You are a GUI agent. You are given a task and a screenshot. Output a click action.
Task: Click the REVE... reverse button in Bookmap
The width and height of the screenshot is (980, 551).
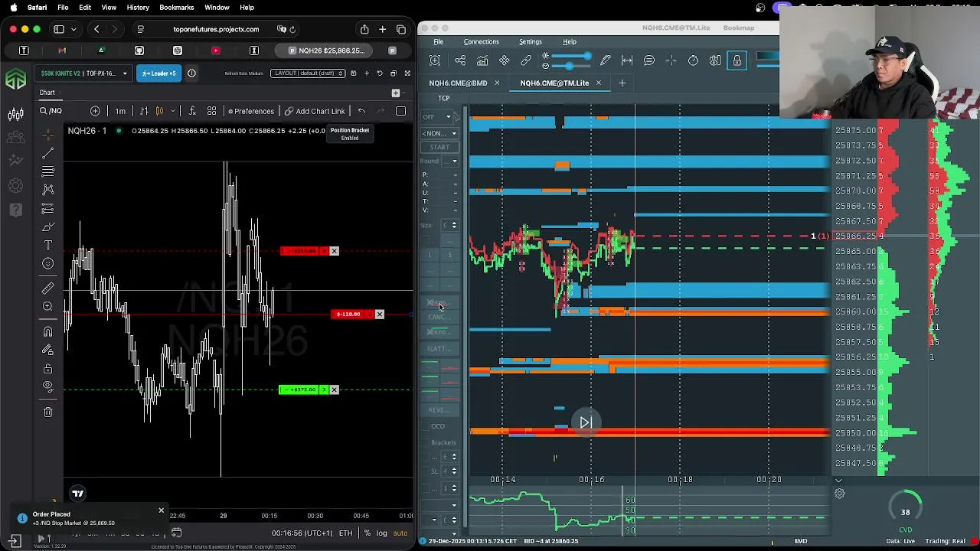(438, 410)
